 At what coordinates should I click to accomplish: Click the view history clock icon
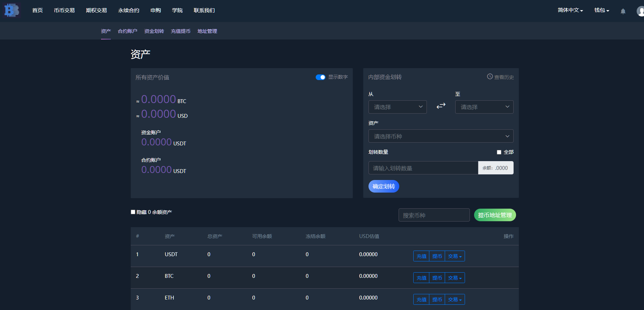coord(490,77)
